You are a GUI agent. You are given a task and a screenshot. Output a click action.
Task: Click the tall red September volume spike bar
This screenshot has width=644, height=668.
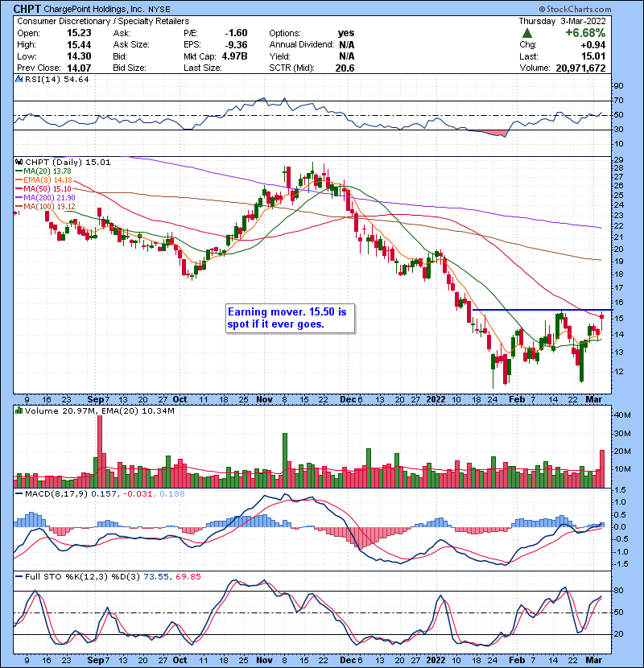pyautogui.click(x=100, y=452)
